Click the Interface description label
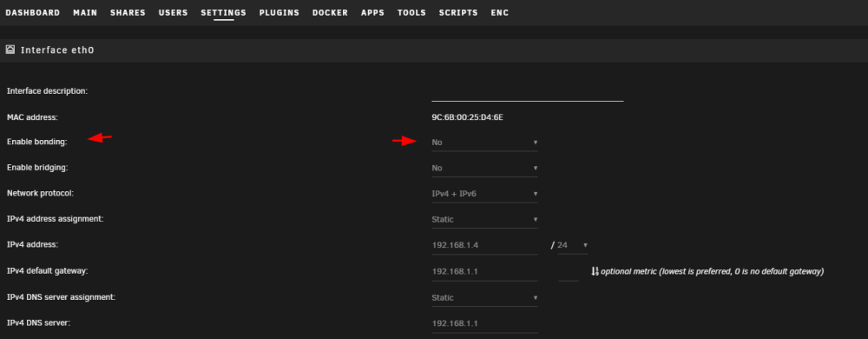The height and width of the screenshot is (339, 868). click(47, 91)
